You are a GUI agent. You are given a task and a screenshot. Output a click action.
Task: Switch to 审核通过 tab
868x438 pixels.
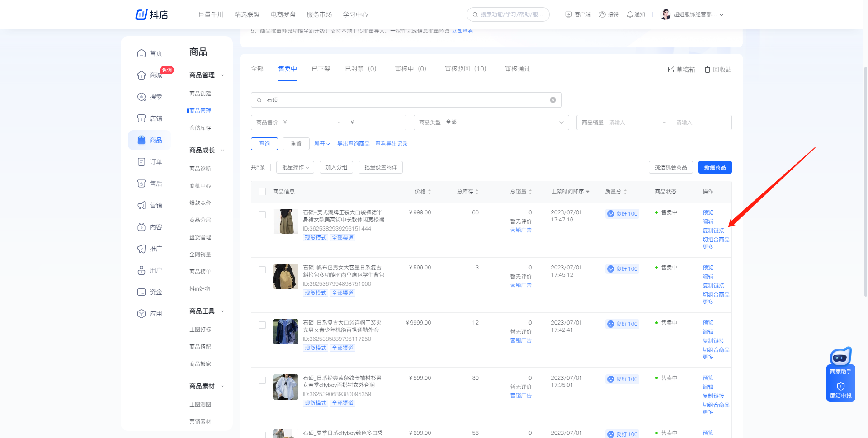518,69
